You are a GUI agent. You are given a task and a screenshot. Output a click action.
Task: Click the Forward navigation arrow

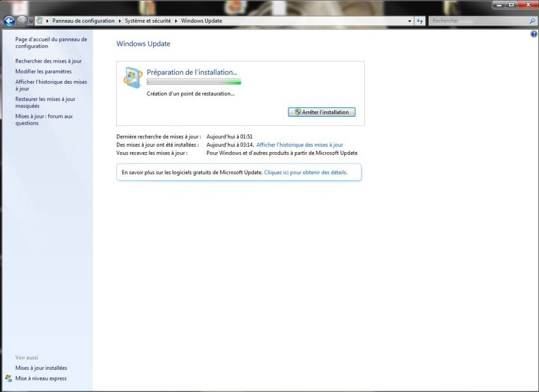pyautogui.click(x=22, y=21)
